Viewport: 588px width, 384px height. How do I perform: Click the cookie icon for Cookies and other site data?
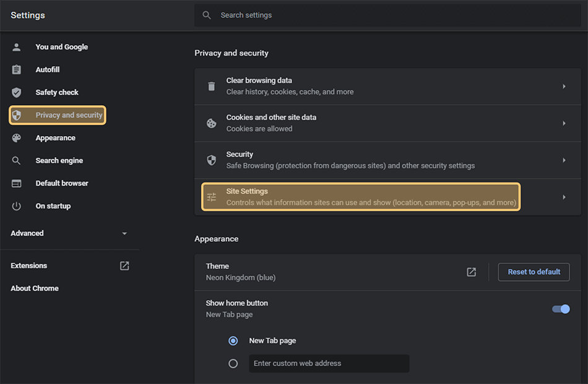click(212, 123)
